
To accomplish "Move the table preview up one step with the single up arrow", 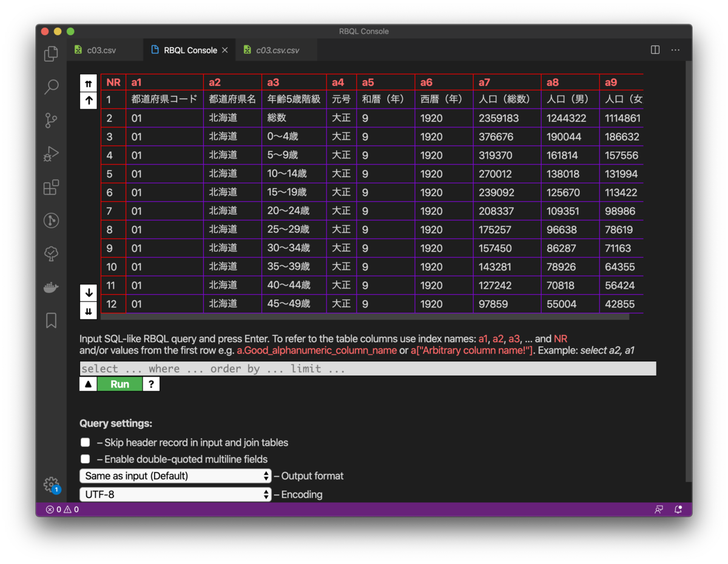I will click(89, 101).
